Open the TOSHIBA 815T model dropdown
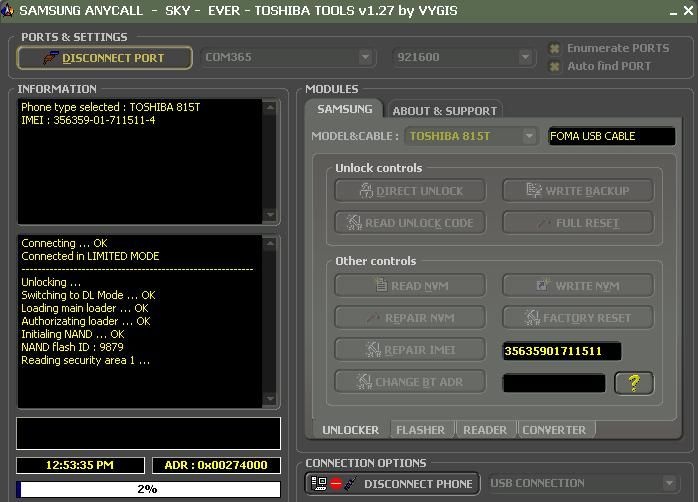 (x=530, y=136)
